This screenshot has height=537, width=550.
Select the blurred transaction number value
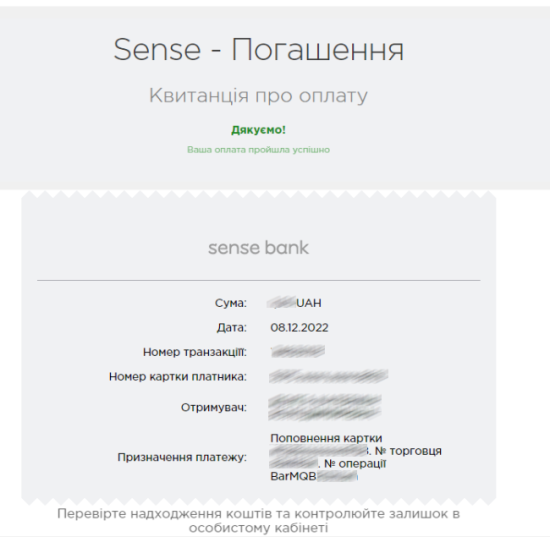point(297,351)
